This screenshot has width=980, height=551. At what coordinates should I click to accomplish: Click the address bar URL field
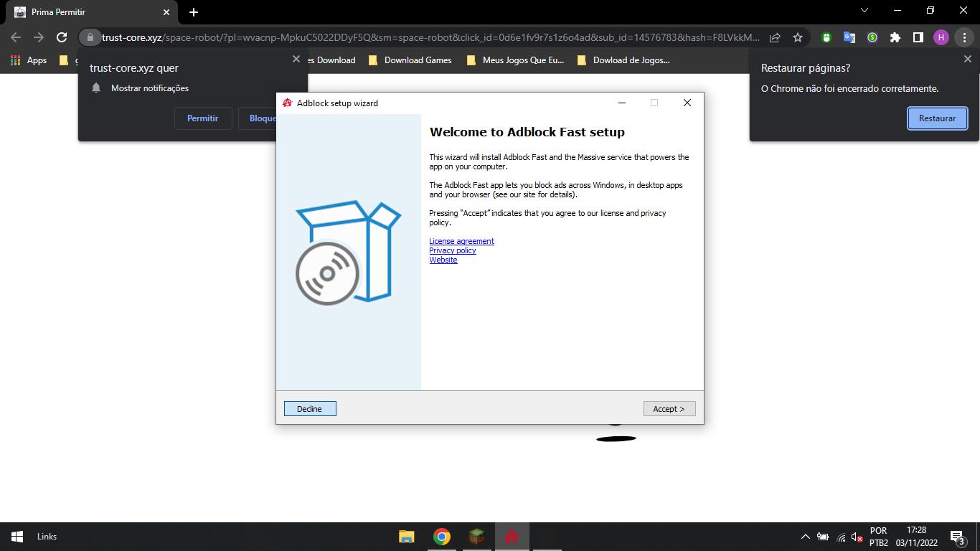pyautogui.click(x=430, y=37)
